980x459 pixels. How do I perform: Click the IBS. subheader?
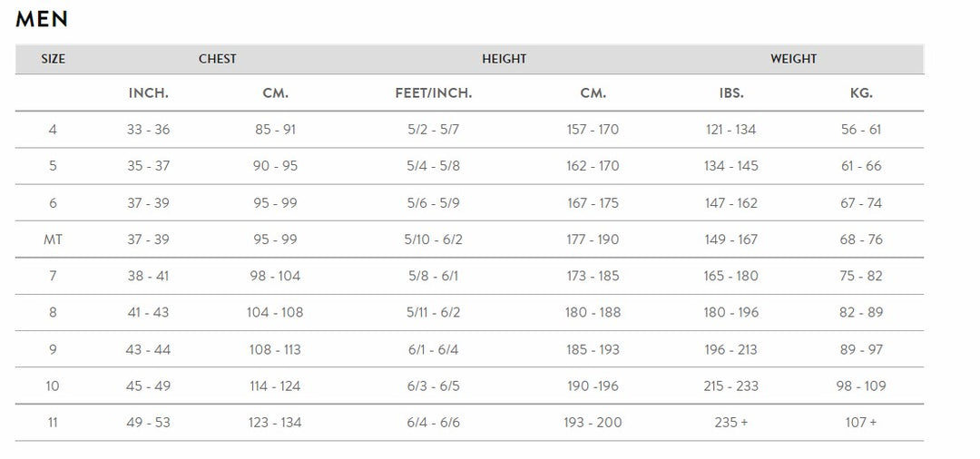coord(730,93)
